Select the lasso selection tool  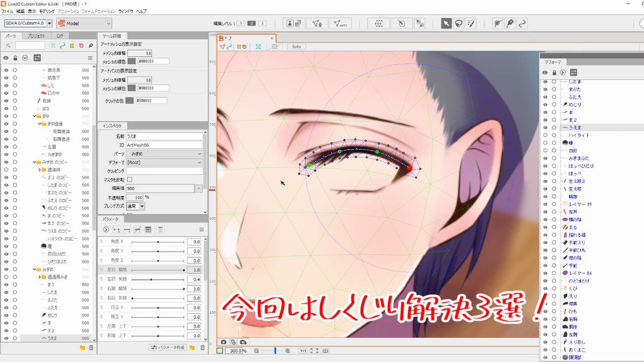459,24
